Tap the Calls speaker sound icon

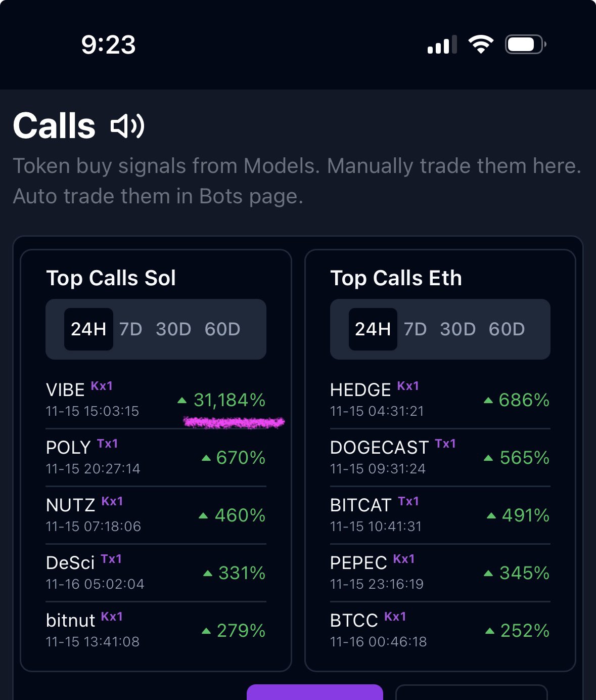click(127, 126)
